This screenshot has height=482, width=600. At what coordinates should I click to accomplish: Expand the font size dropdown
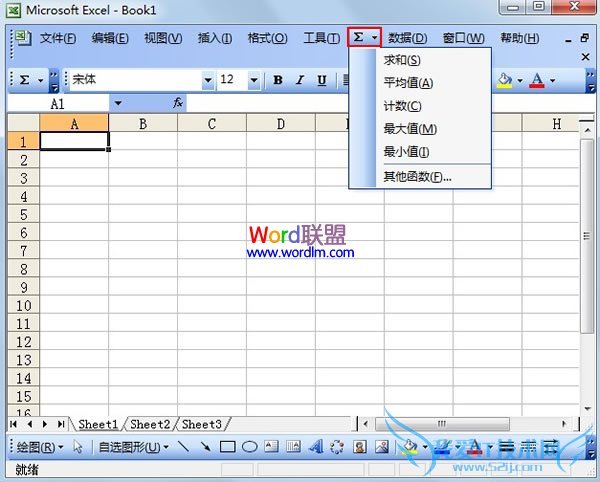coord(254,80)
